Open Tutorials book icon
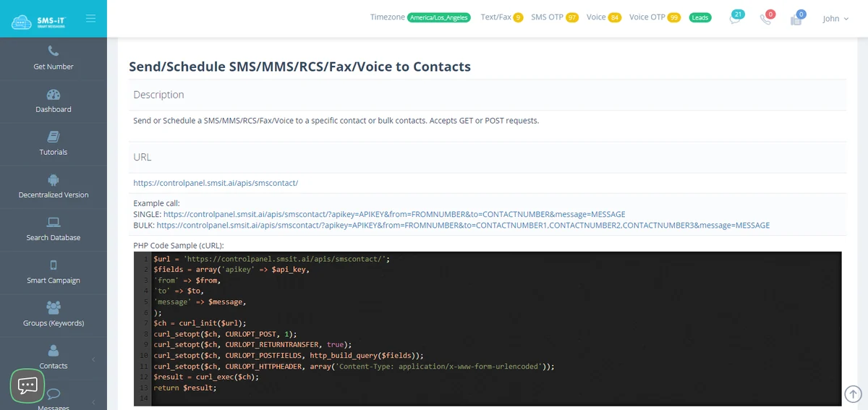This screenshot has width=868, height=410. coord(54,137)
